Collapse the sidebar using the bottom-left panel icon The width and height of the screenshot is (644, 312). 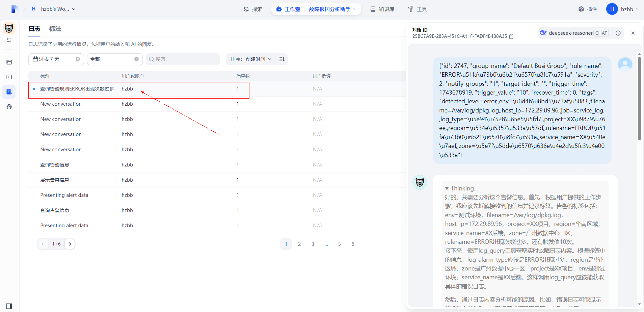click(x=9, y=306)
